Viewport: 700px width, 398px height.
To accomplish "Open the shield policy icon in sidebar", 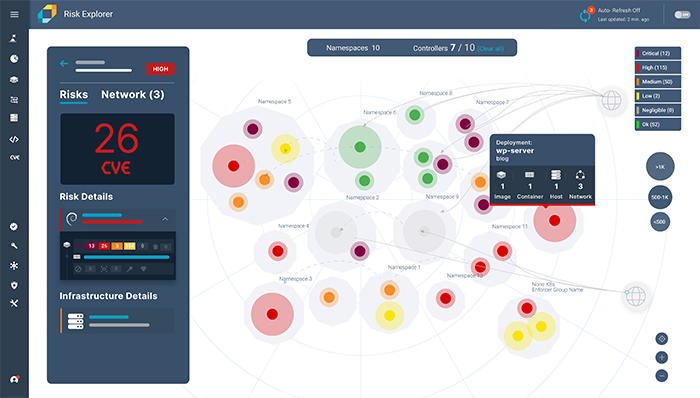I will tap(14, 285).
